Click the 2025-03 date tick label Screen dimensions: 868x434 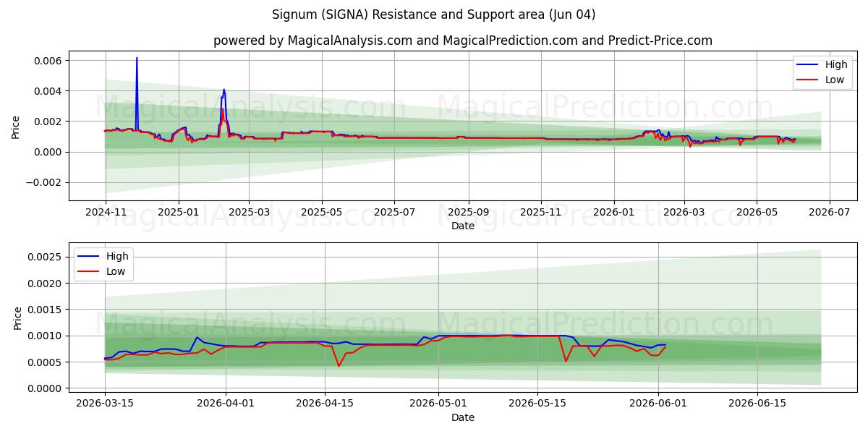[249, 213]
